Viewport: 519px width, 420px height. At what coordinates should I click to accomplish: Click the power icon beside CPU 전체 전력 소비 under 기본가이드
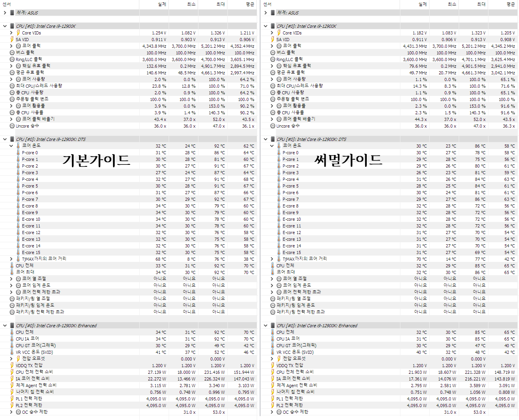pos(12,372)
